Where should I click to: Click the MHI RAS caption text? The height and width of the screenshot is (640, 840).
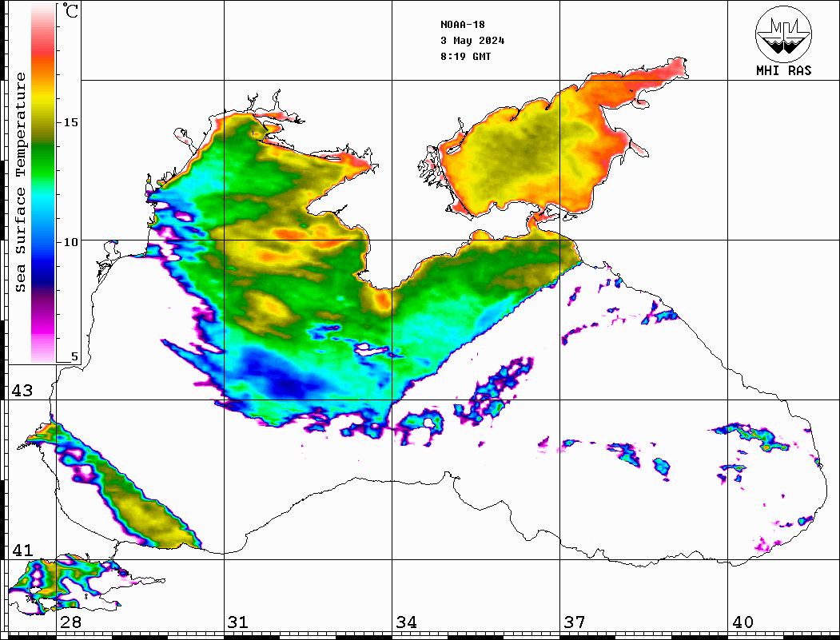783,70
